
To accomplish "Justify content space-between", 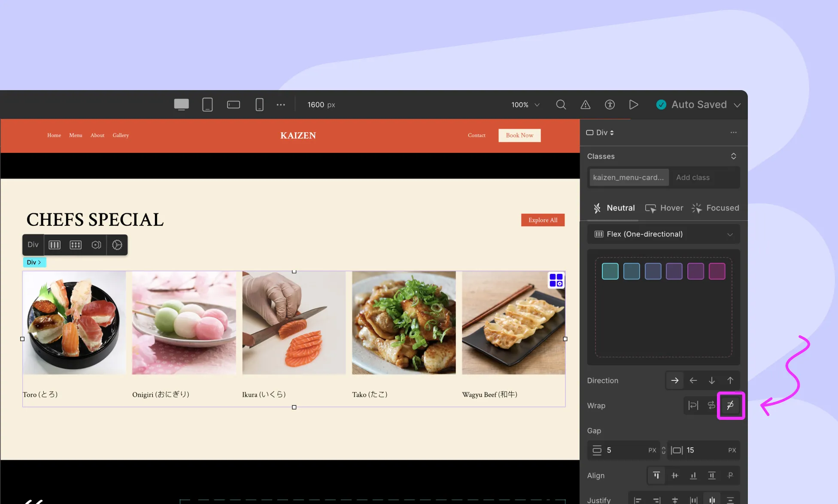I will pos(693,500).
